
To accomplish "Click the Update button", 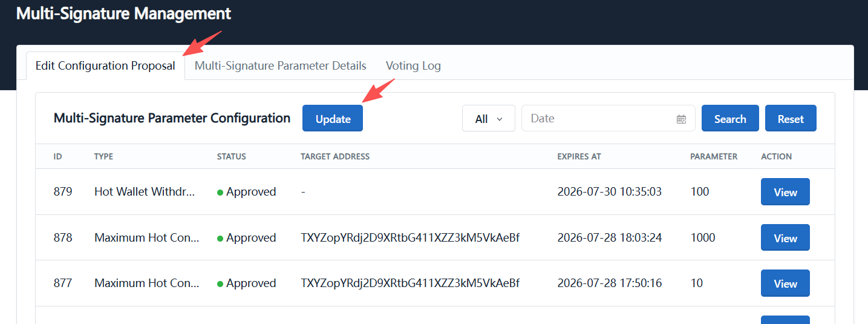I will (333, 118).
